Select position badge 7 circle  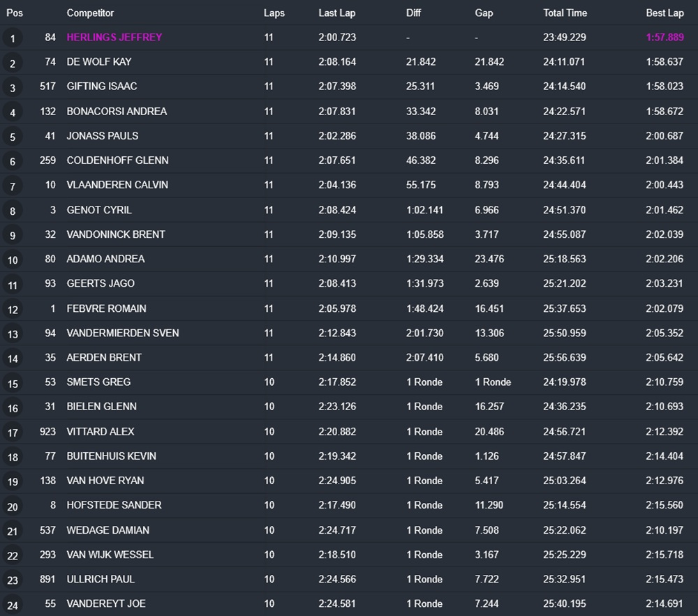pyautogui.click(x=13, y=186)
